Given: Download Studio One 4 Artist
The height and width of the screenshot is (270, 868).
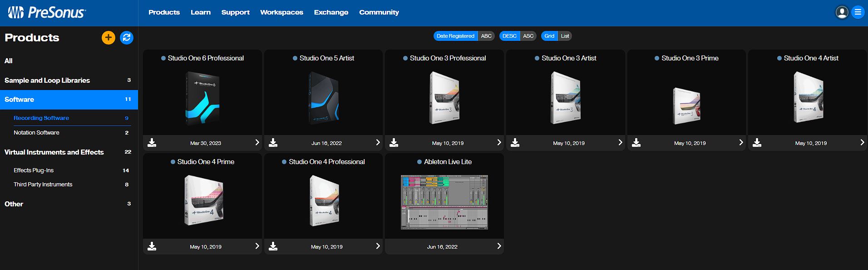Looking at the screenshot, I should tap(757, 143).
